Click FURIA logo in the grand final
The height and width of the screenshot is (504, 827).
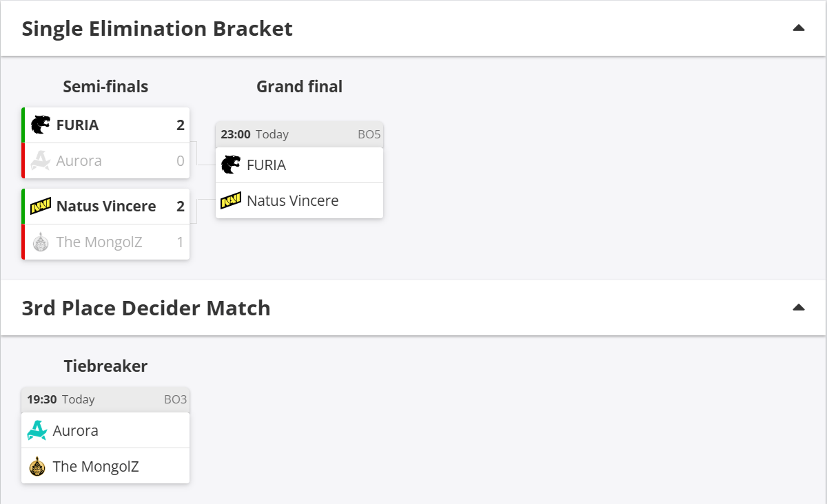click(231, 165)
